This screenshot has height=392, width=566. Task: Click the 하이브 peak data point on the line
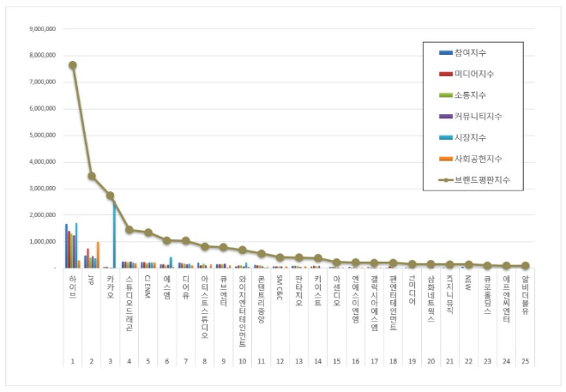(73, 65)
